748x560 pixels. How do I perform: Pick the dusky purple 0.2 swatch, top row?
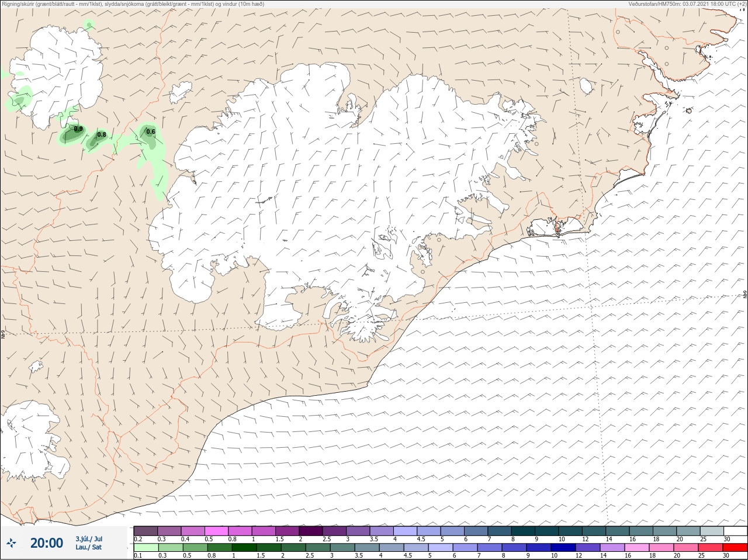click(146, 531)
